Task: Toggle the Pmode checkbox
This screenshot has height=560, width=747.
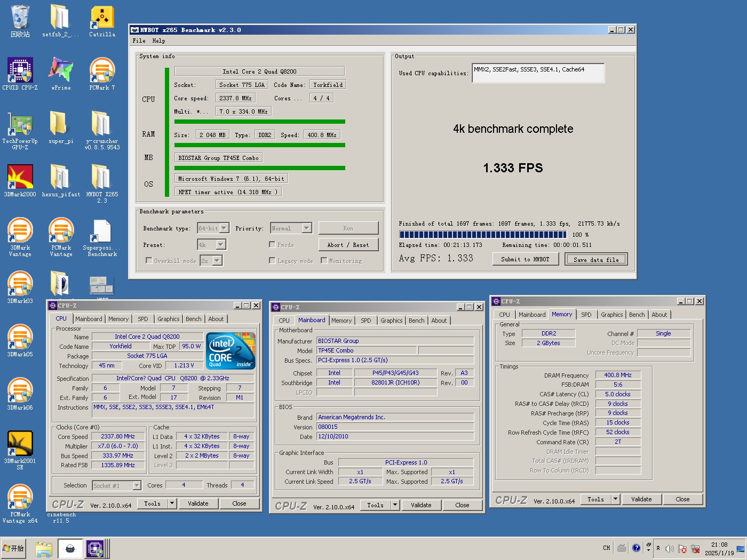Action: tap(272, 245)
